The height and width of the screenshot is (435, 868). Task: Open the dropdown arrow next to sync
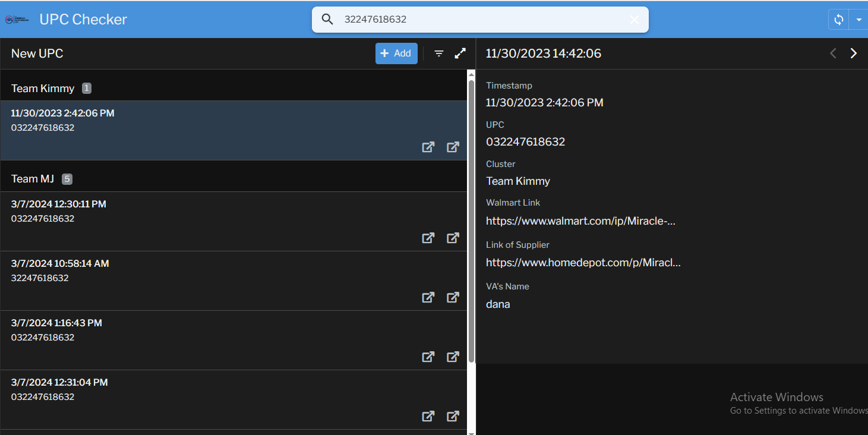coord(858,20)
